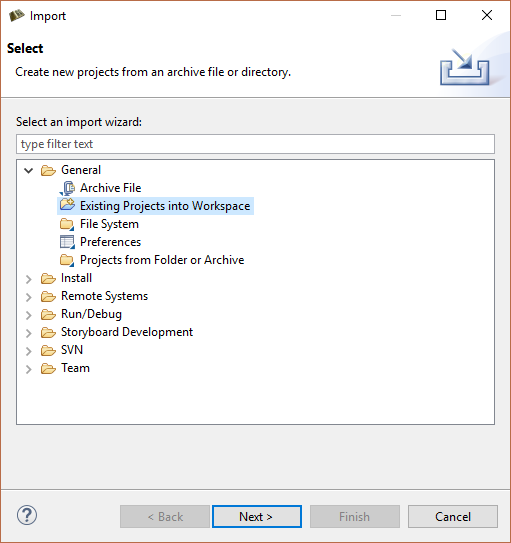The image size is (511, 543).
Task: Select the Existing Projects into Workspace icon
Action: click(x=67, y=205)
